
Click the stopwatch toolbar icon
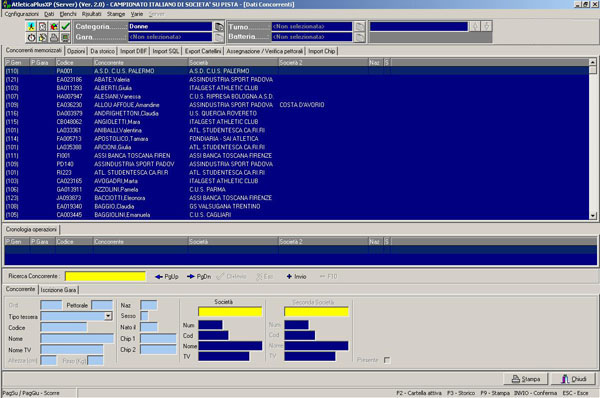coord(31,37)
